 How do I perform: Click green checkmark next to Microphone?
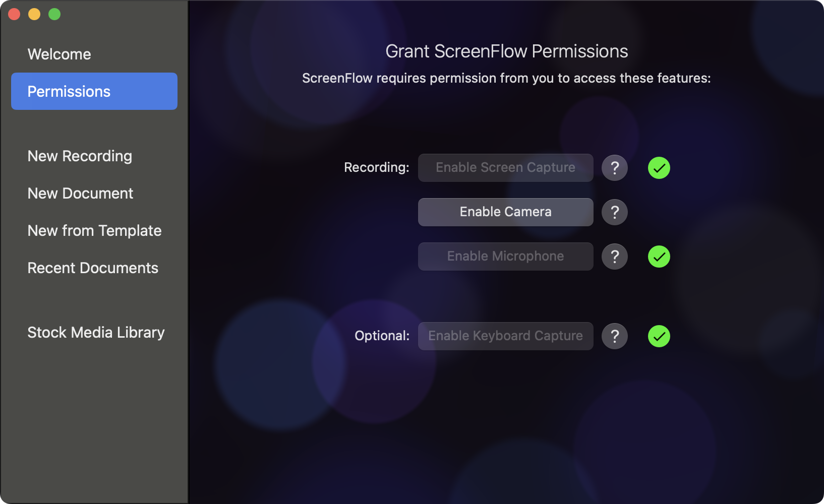pyautogui.click(x=659, y=257)
